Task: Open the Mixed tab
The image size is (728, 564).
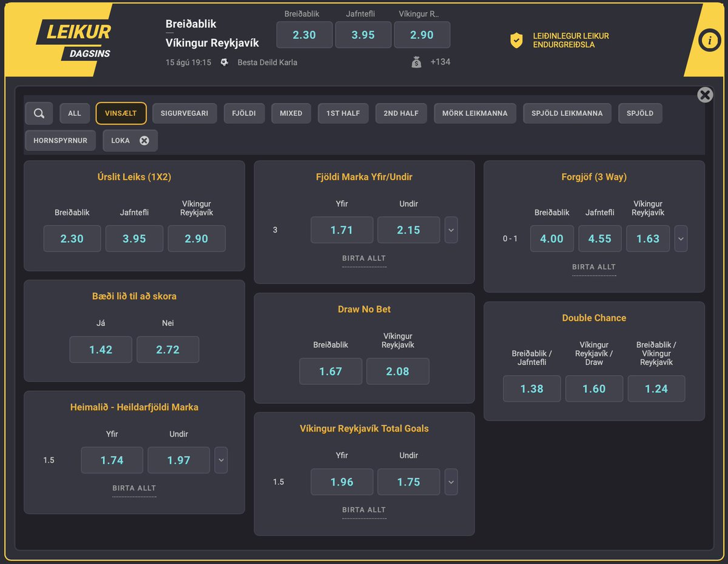Action: point(291,114)
